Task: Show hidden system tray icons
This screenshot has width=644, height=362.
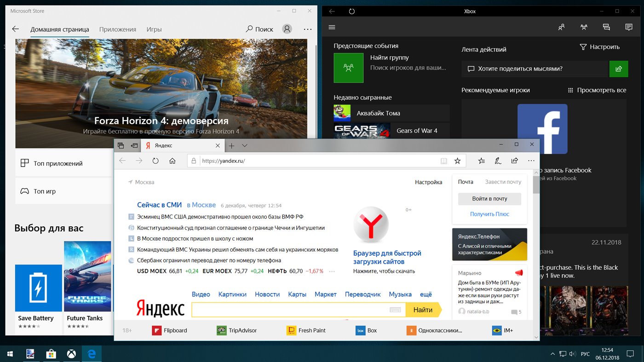Action: 552,354
